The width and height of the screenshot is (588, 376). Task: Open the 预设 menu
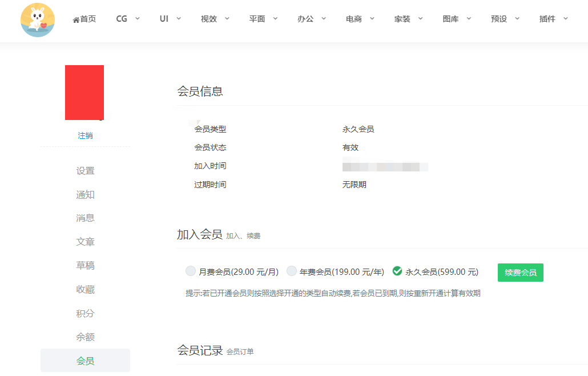pos(499,19)
